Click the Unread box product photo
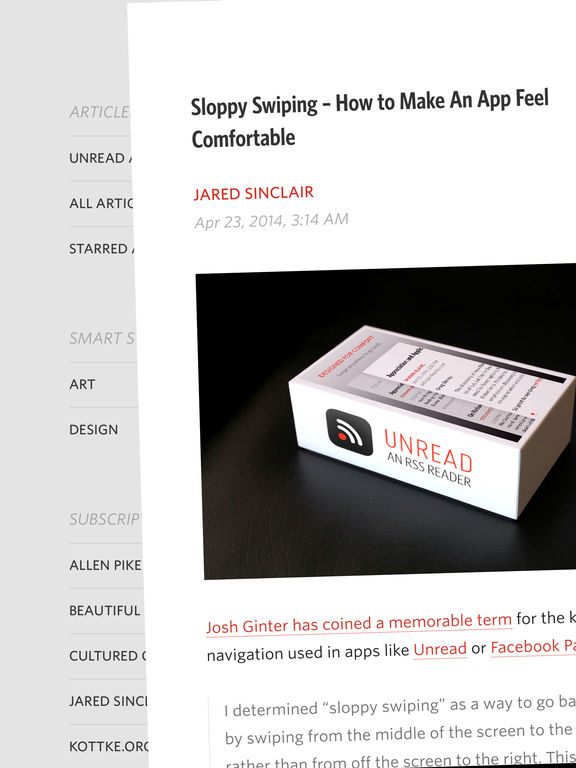 pyautogui.click(x=387, y=423)
